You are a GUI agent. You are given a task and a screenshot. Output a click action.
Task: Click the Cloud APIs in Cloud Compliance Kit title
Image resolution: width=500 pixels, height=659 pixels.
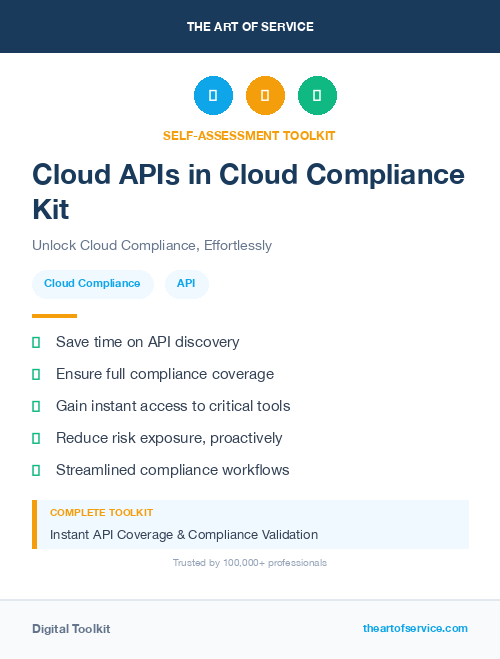tap(248, 192)
